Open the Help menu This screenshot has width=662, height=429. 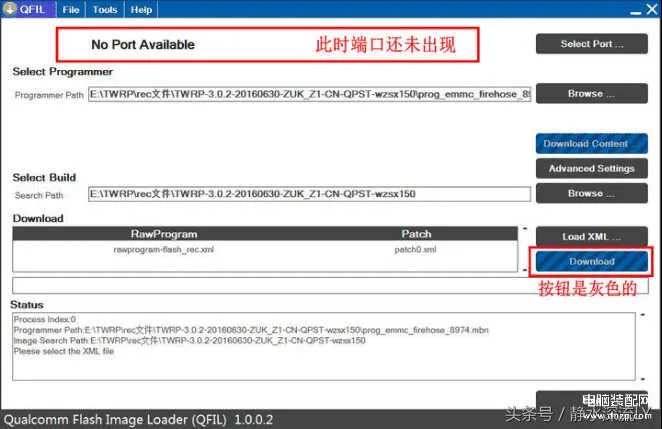click(141, 9)
